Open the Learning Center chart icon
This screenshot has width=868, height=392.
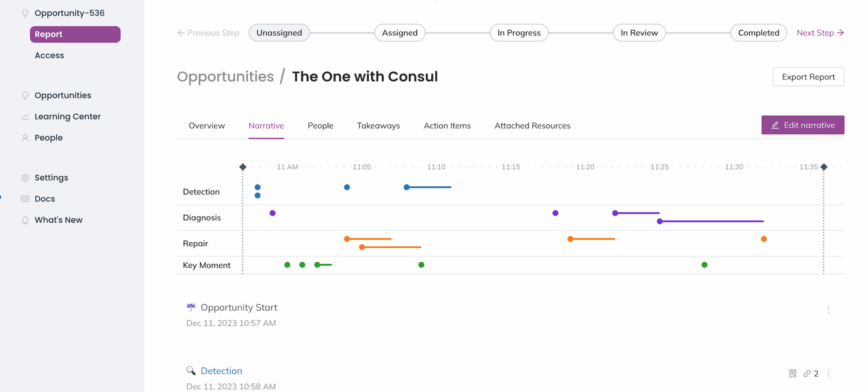click(x=25, y=116)
